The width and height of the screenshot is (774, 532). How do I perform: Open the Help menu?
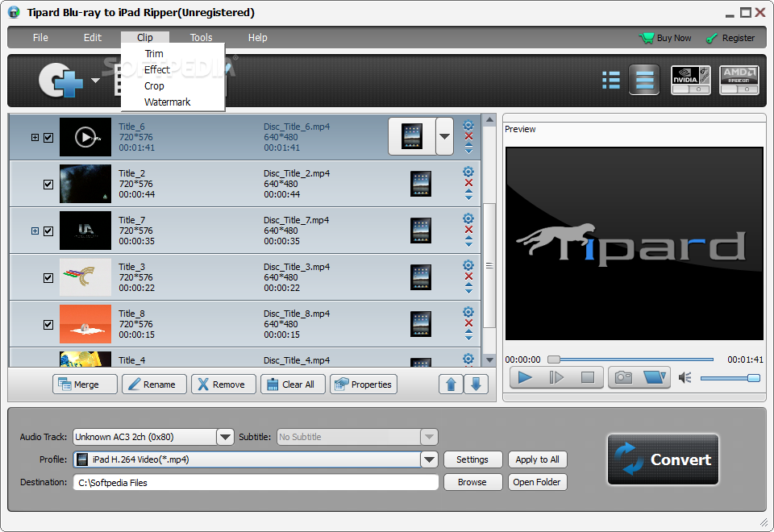click(257, 38)
